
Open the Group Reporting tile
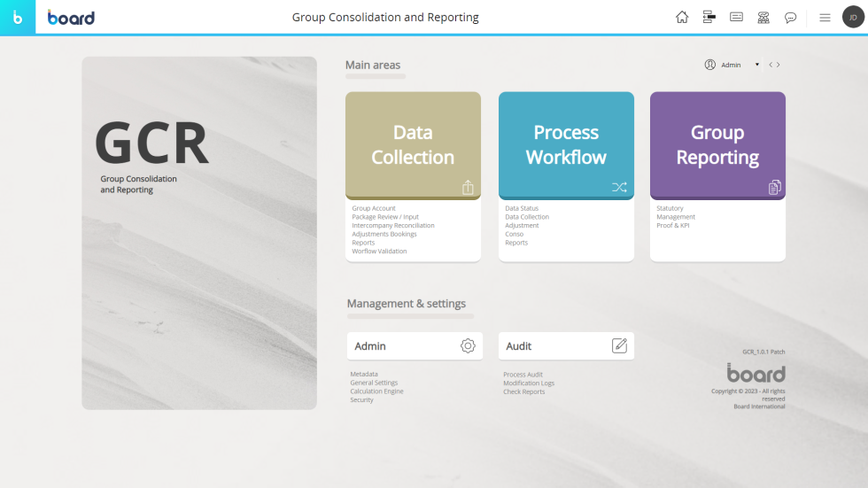(x=717, y=145)
